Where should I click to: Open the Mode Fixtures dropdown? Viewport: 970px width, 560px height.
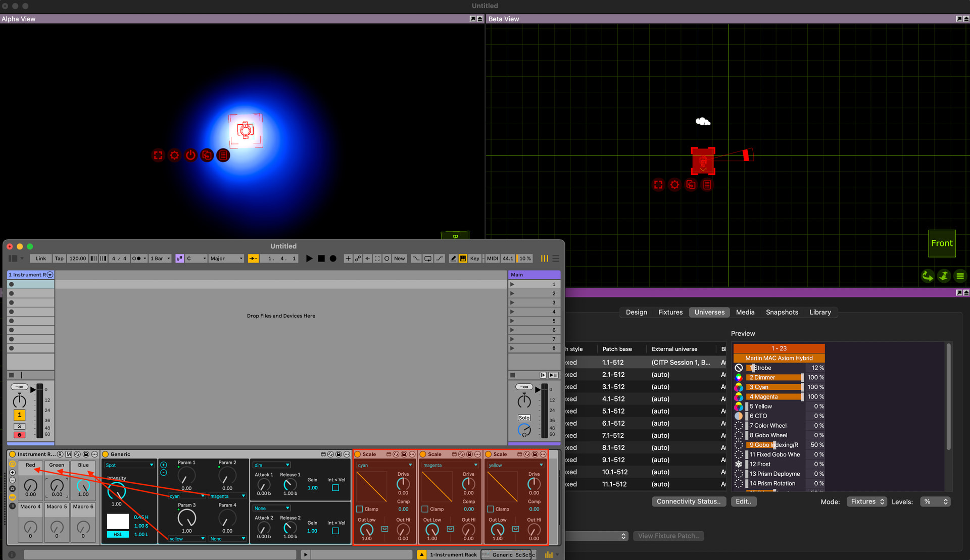tap(867, 501)
